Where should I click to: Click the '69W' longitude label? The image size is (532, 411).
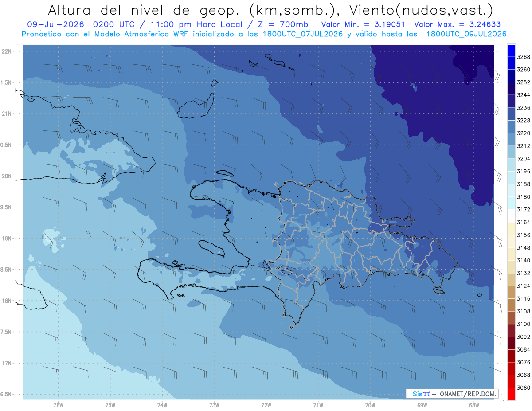[422, 405]
